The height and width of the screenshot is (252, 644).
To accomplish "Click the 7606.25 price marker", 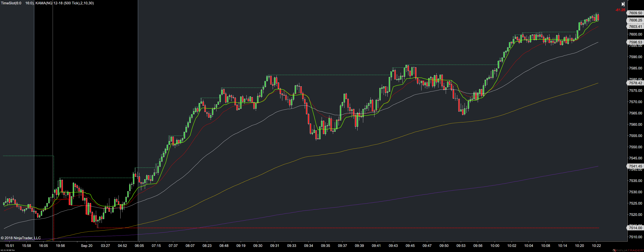I will [635, 20].
